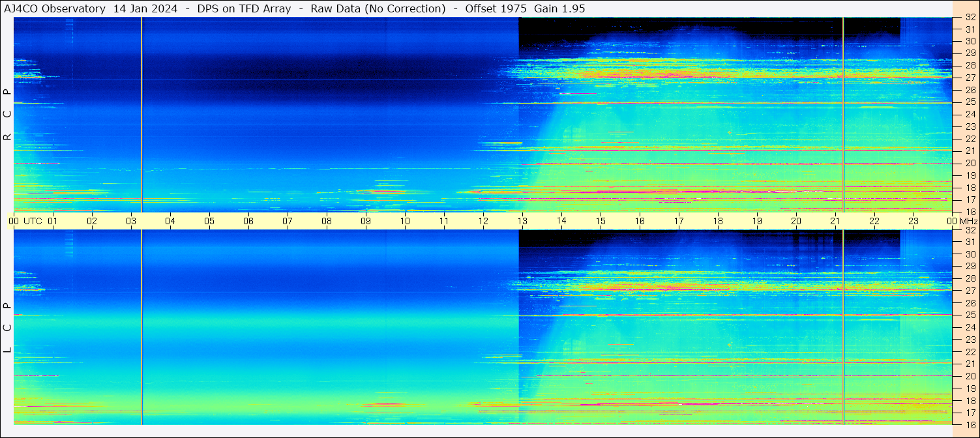
Task: Click the 04 hour label on time axis
Action: tap(170, 221)
